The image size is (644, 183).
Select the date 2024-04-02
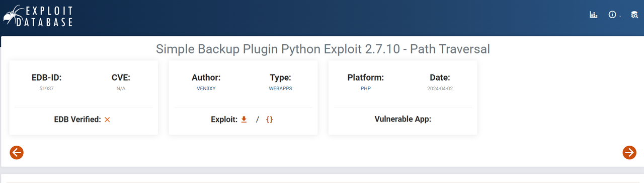click(x=440, y=88)
